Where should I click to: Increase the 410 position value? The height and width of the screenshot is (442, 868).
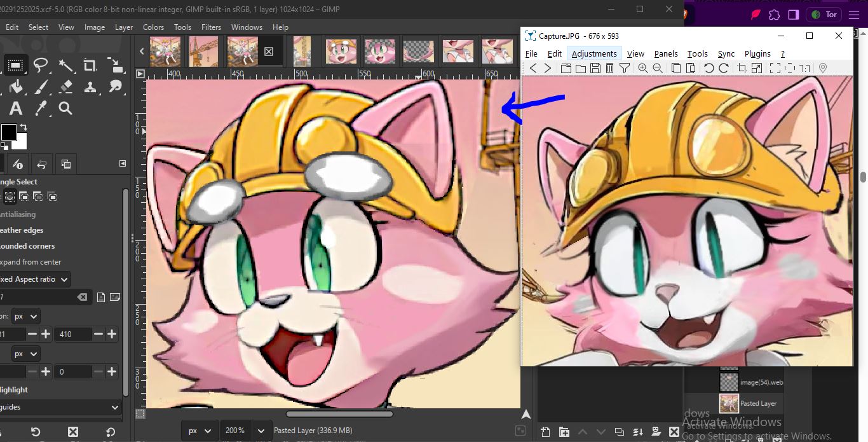(x=112, y=334)
